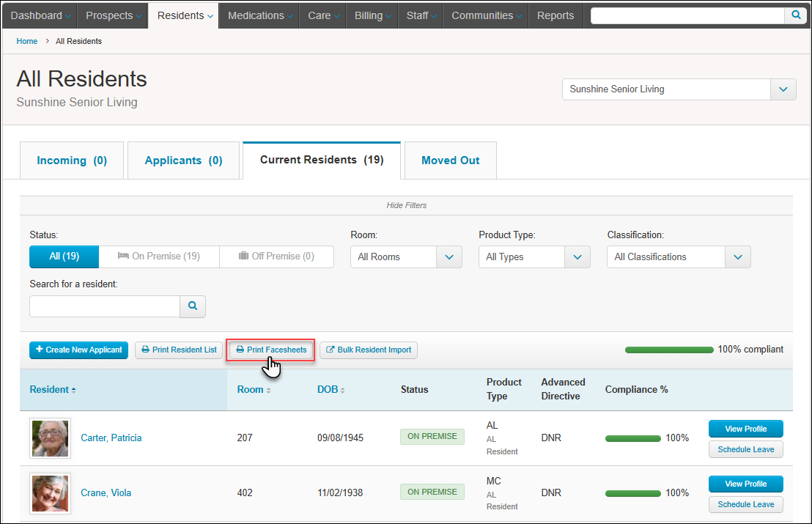Screen dimensions: 812x524
Task: Expand the All Rooms dropdown
Action: coord(406,257)
